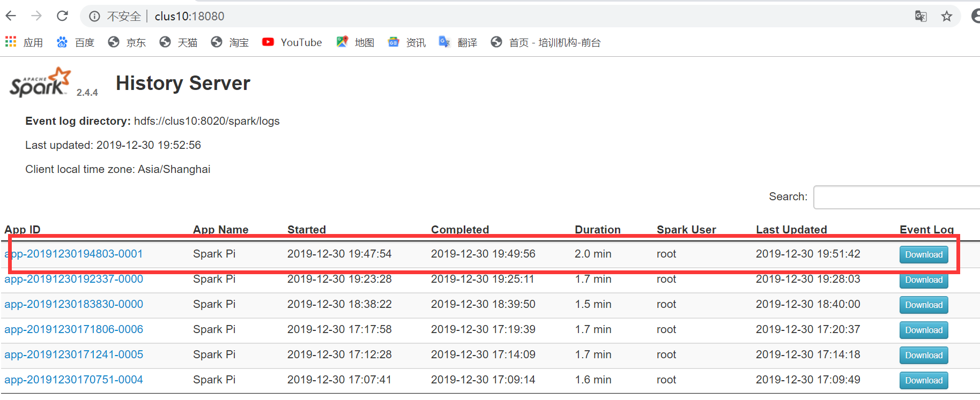
Task: Click into the Search input field
Action: tap(896, 197)
